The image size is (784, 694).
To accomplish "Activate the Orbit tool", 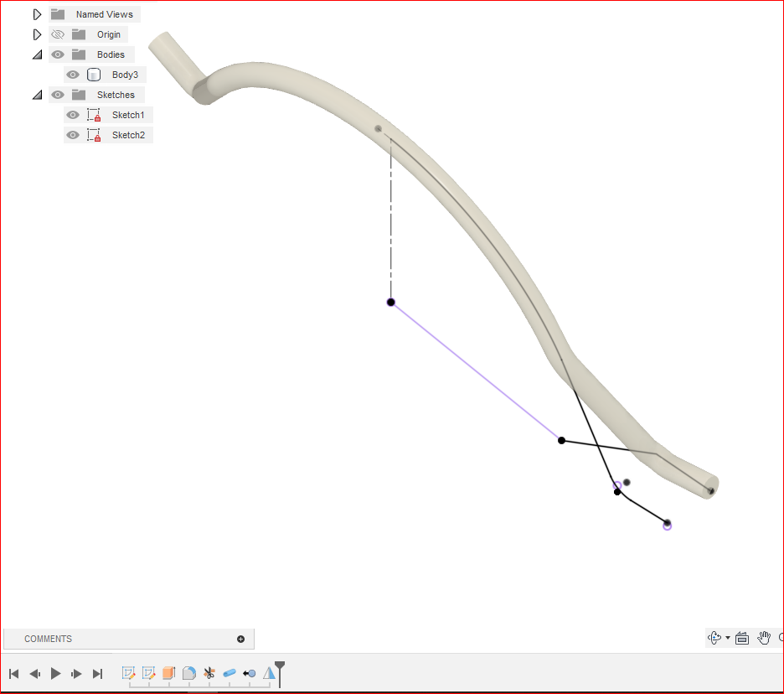I will click(x=714, y=638).
